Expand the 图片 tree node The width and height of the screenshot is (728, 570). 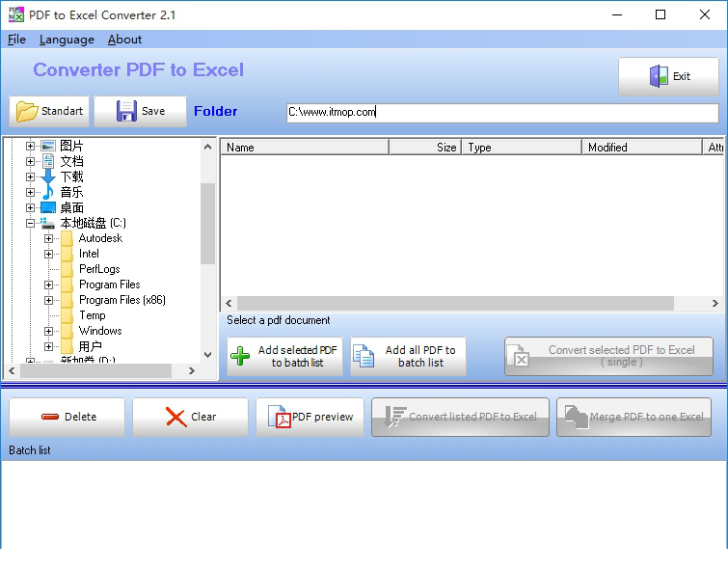(30, 146)
